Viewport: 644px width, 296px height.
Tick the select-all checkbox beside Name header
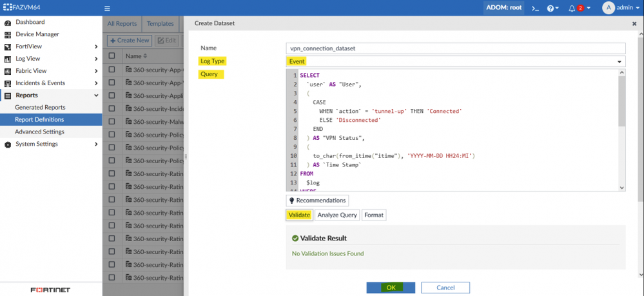click(x=112, y=56)
